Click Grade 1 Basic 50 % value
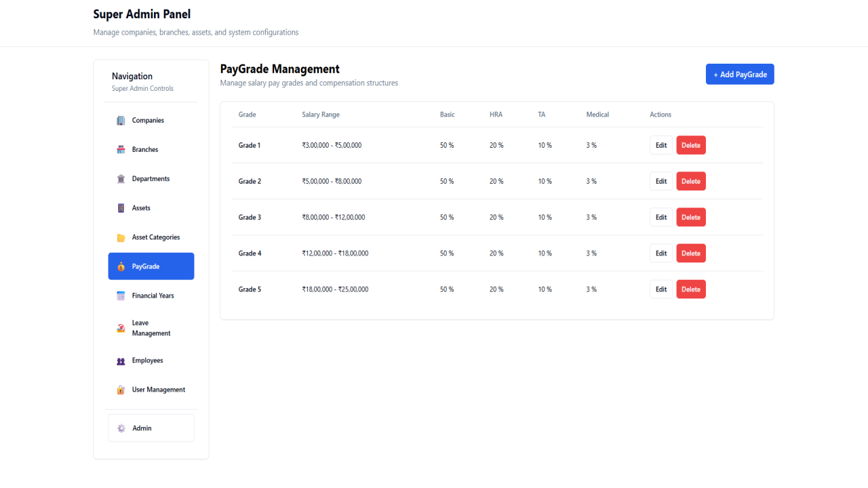This screenshot has width=868, height=488. pyautogui.click(x=447, y=145)
